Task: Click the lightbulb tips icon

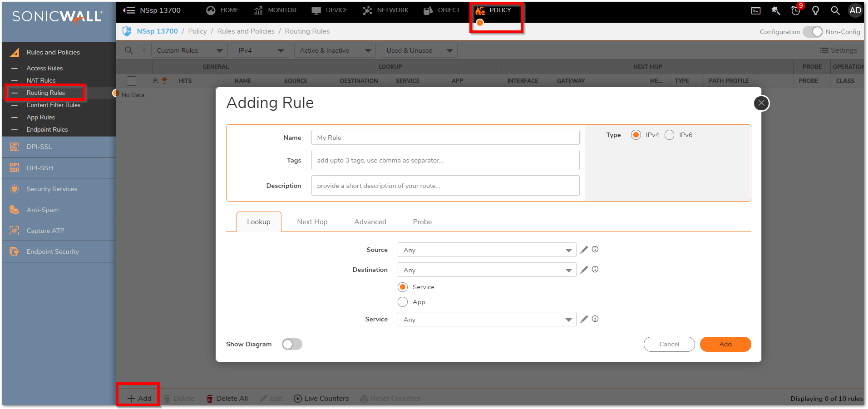Action: tap(815, 10)
